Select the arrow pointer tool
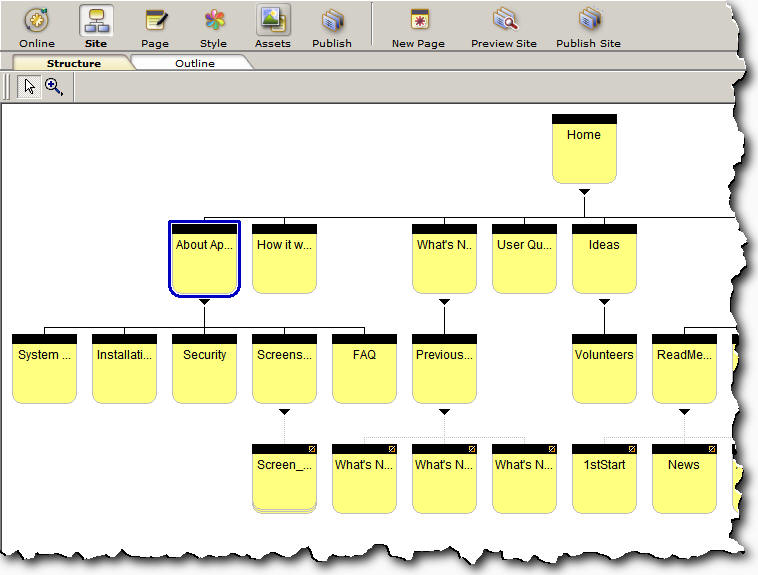Viewport: 758px width, 575px height. click(x=29, y=87)
